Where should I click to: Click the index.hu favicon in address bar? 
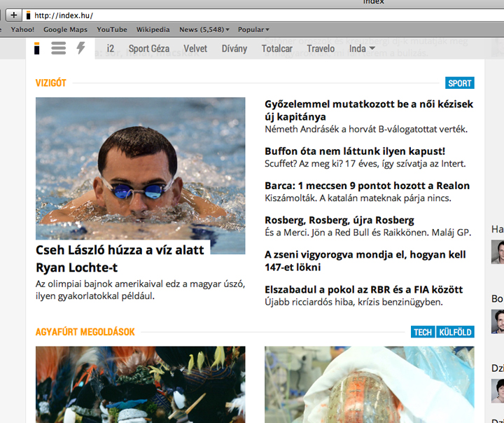pyautogui.click(x=28, y=15)
